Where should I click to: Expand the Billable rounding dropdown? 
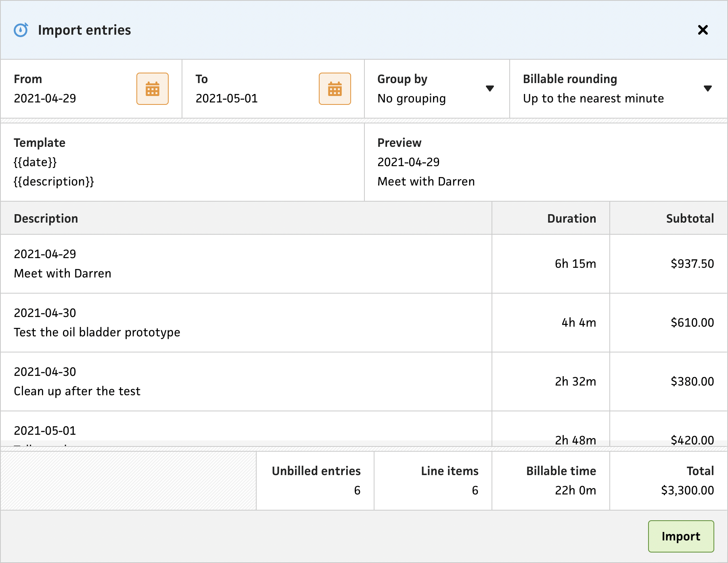click(x=707, y=89)
